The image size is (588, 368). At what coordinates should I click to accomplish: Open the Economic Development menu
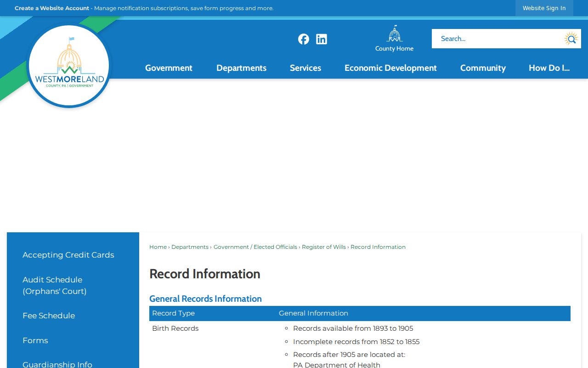pyautogui.click(x=390, y=68)
